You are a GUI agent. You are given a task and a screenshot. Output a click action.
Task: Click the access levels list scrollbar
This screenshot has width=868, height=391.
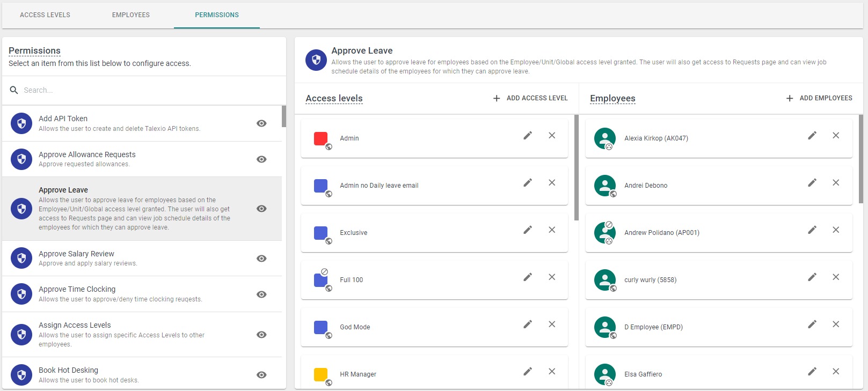[577, 167]
